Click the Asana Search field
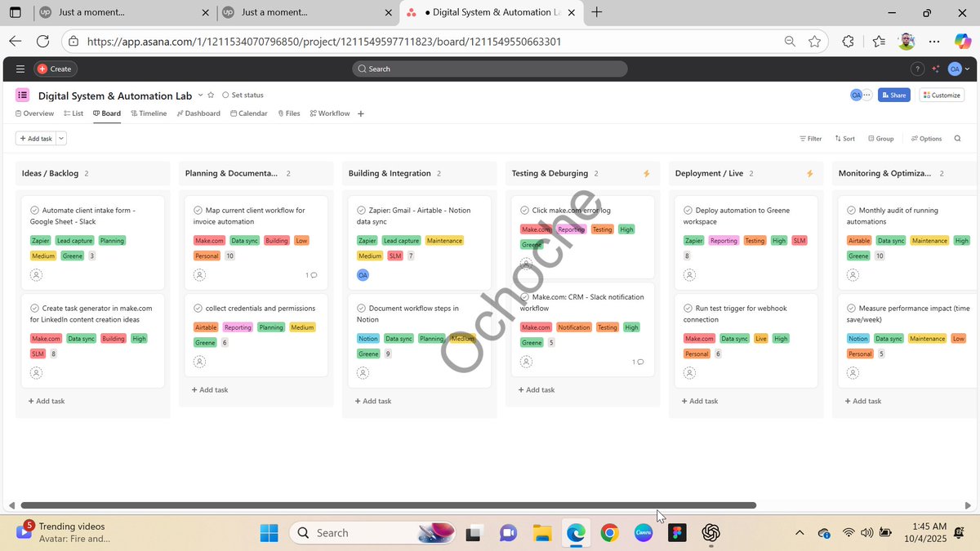This screenshot has width=980, height=551. pos(490,69)
